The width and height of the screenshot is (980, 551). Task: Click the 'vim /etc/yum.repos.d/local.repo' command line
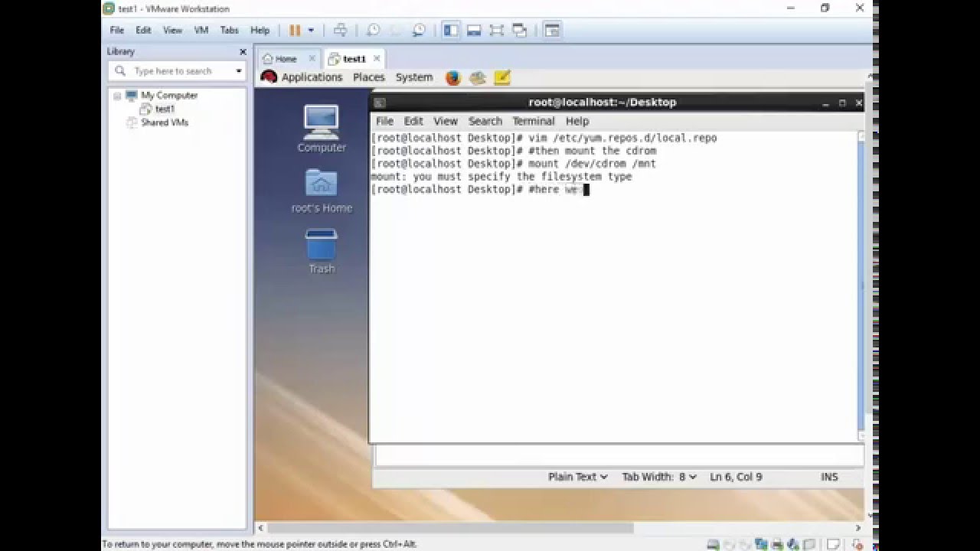pos(544,139)
